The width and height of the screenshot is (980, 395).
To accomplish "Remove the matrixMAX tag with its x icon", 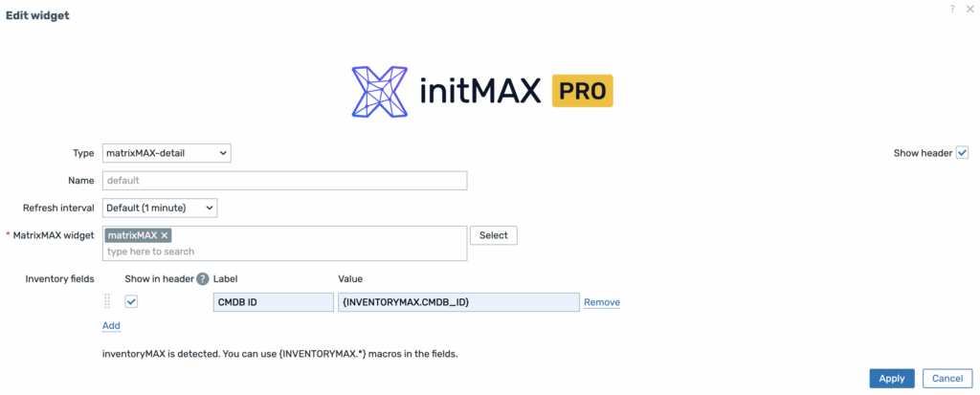I will point(165,235).
